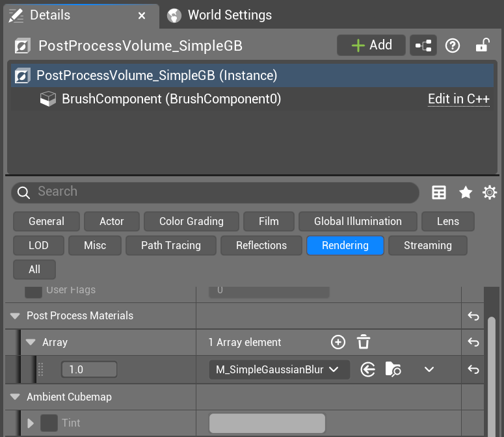This screenshot has width=504, height=437.
Task: Filter by the Film category
Action: click(269, 221)
